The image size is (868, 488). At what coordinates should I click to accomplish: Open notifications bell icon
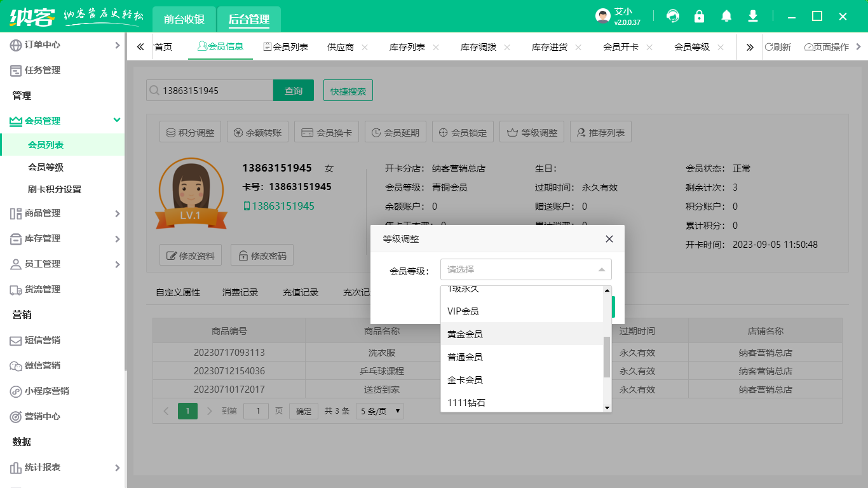[x=726, y=17]
